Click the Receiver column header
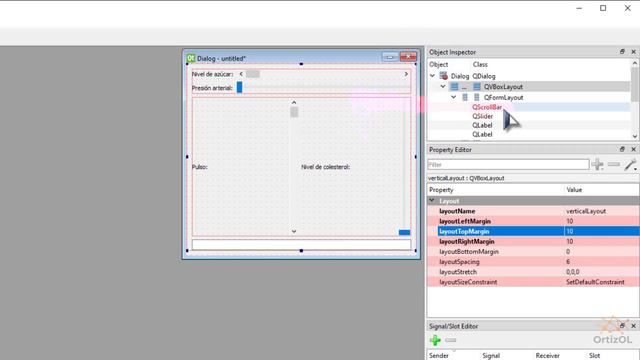The height and width of the screenshot is (360, 640). (547, 356)
